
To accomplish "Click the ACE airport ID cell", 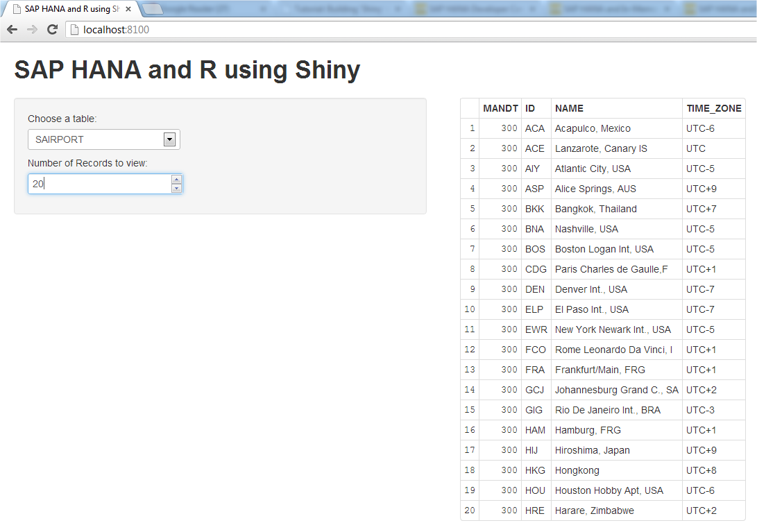I will click(535, 148).
